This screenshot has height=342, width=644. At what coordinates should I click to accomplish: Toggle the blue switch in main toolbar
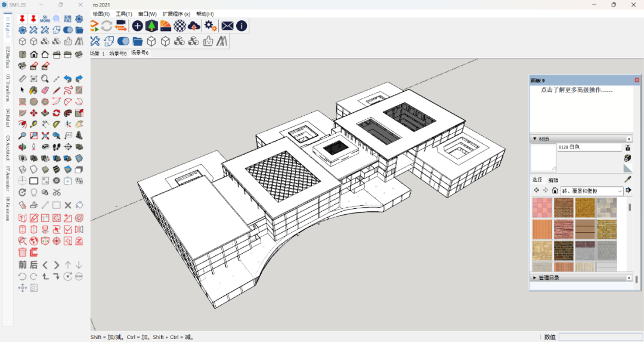(123, 41)
